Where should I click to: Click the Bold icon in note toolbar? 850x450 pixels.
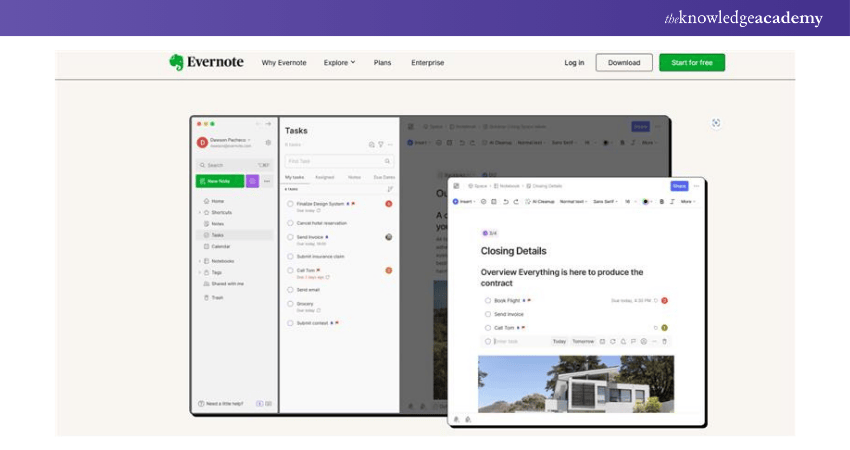pos(663,201)
